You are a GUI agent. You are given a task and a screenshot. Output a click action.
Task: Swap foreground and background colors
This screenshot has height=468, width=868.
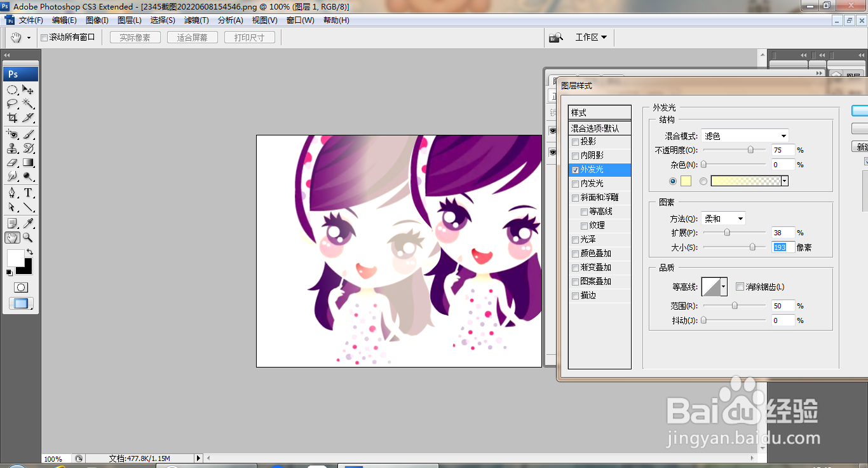click(30, 252)
